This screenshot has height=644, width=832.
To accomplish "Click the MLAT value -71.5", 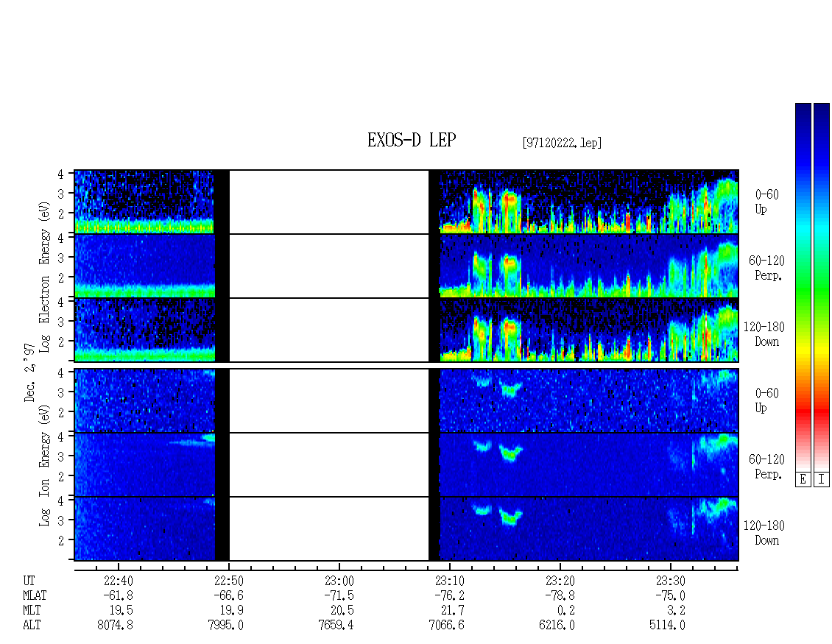I will (339, 595).
